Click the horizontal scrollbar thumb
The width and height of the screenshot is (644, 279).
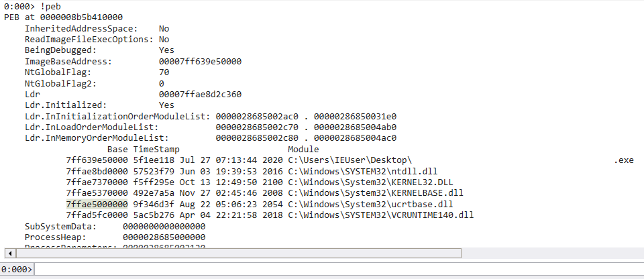[238, 253]
